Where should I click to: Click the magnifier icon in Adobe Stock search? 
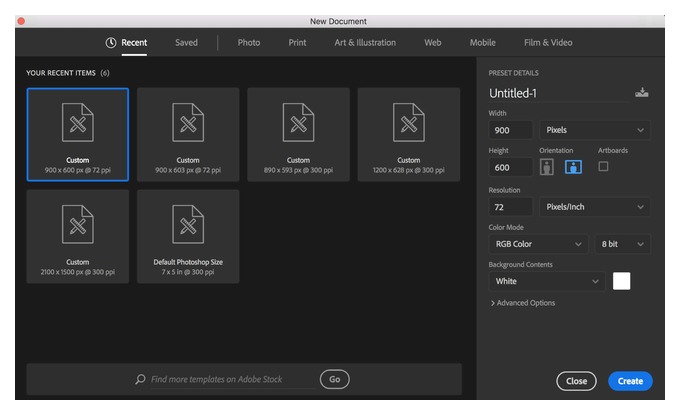tap(140, 379)
